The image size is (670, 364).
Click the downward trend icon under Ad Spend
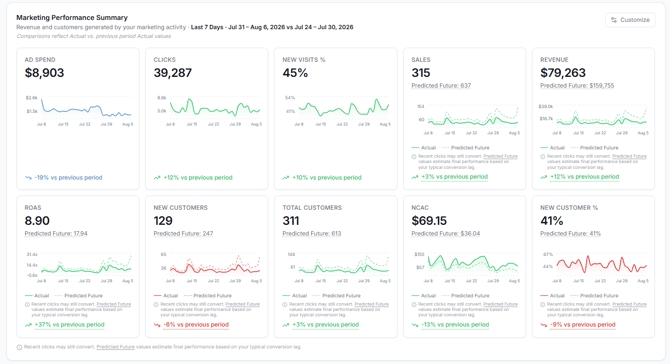(28, 178)
